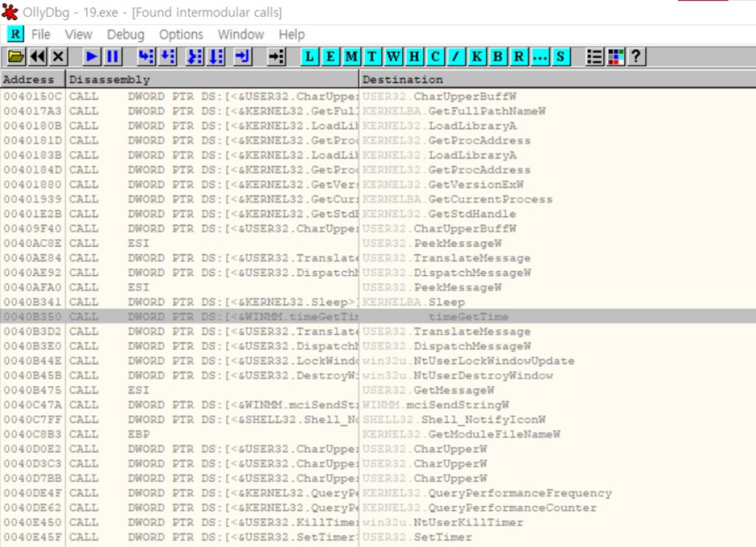Select row at address 0040D7BB
This screenshot has height=547, width=756.
click(378, 478)
